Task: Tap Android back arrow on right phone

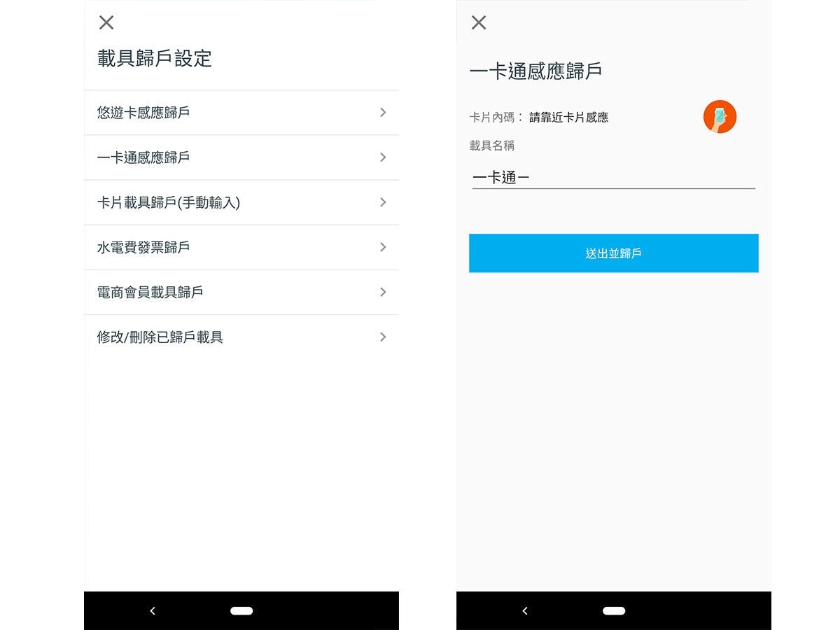Action: 525,611
